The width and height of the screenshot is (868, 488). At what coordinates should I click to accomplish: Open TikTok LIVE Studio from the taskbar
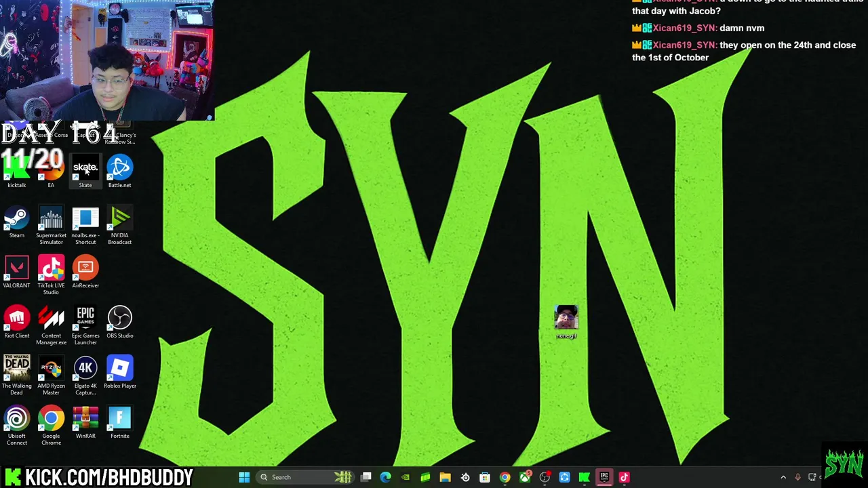(624, 477)
